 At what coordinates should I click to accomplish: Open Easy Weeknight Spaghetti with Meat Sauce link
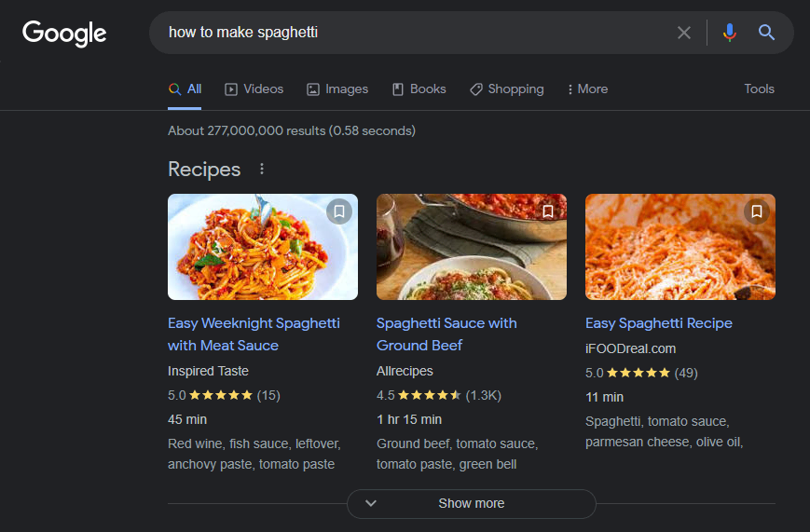254,334
